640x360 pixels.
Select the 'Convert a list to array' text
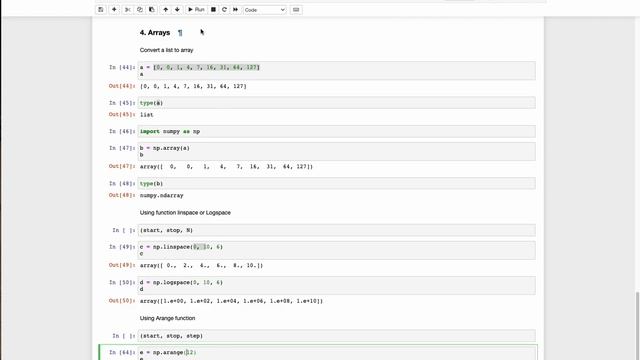point(167,50)
